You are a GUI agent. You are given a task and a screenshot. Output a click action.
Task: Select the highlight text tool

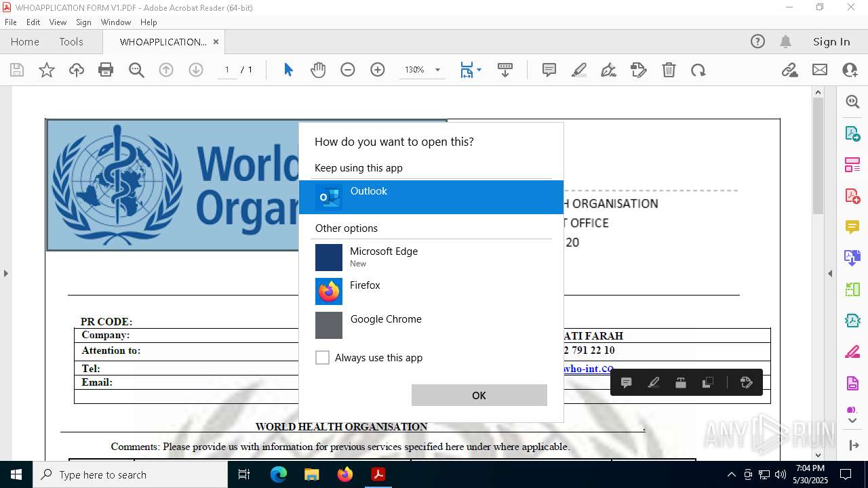tap(579, 70)
